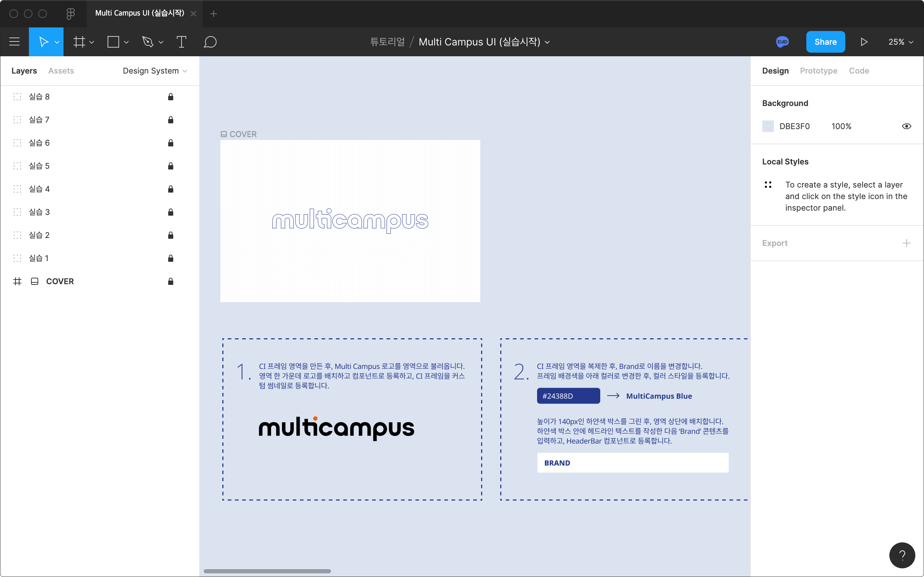Select the Move tool arrow

pos(43,41)
